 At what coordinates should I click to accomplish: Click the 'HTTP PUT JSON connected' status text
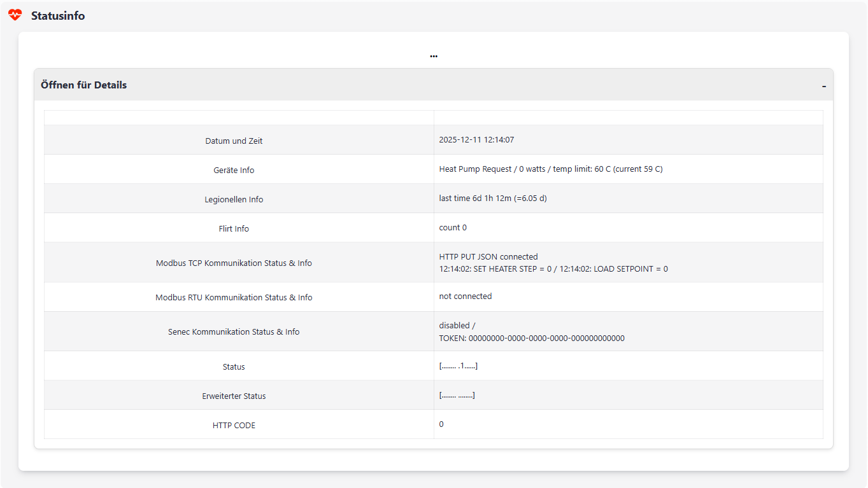point(488,256)
